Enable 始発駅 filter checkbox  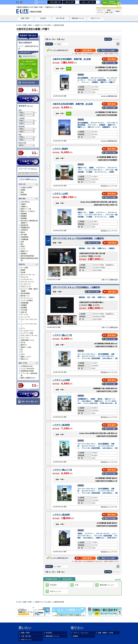click(x=20, y=190)
